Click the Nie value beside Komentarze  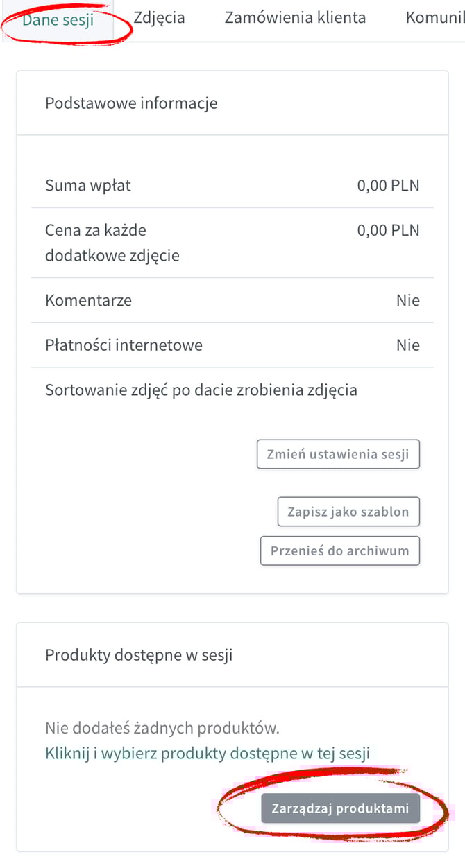408,300
